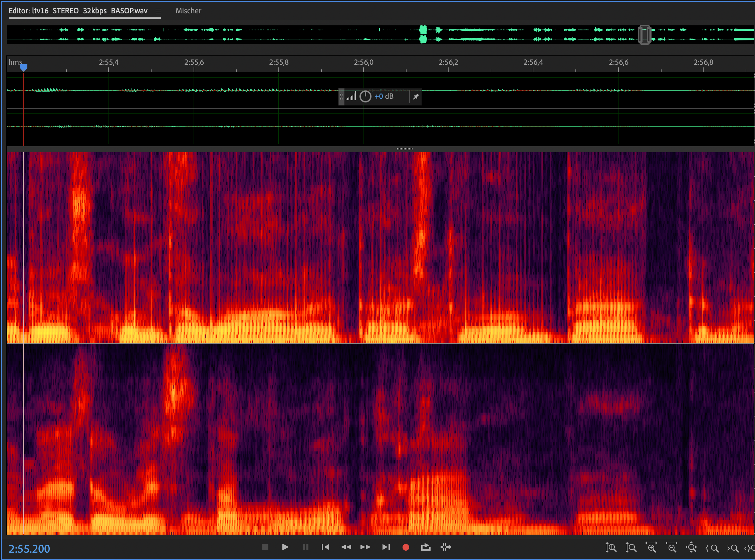
Task: Zoom out amplitude with magnifier icon
Action: [x=631, y=547]
